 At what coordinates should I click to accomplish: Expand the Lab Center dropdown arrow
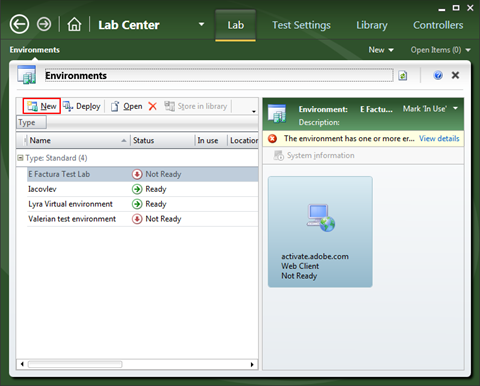coord(201,24)
